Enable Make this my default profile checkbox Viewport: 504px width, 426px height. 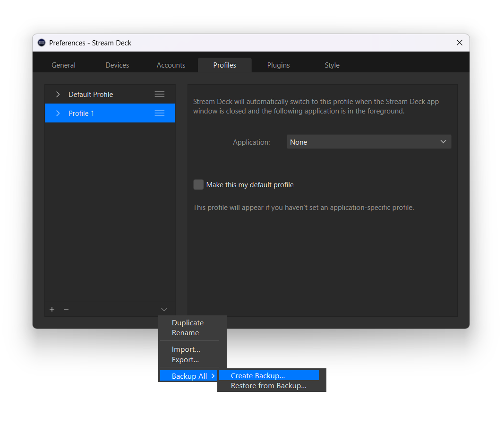pos(198,185)
